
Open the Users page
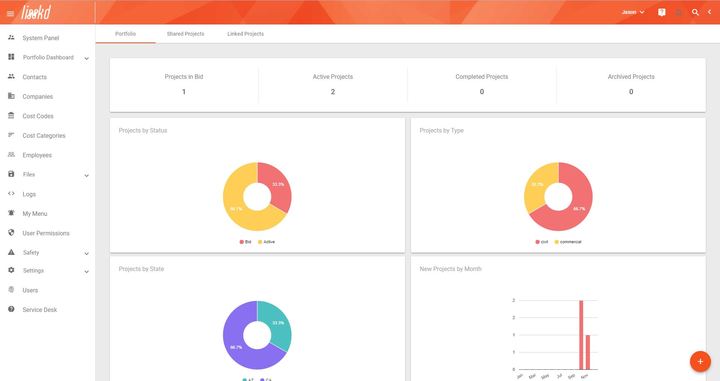pyautogui.click(x=30, y=290)
